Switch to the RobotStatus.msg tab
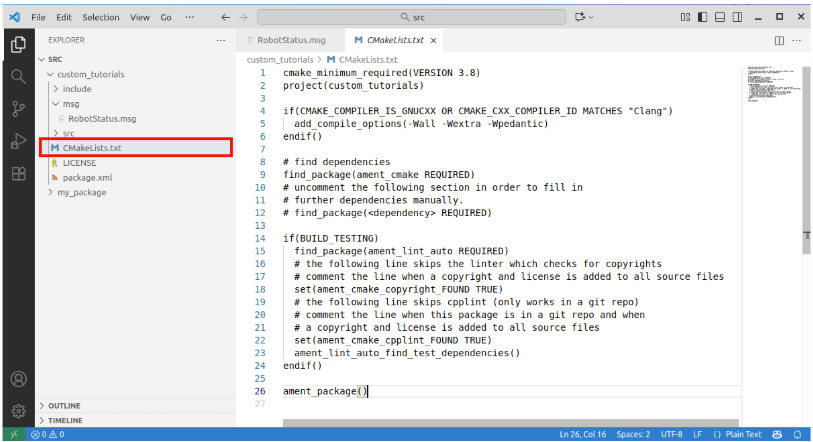This screenshot has width=813, height=442. click(x=291, y=40)
